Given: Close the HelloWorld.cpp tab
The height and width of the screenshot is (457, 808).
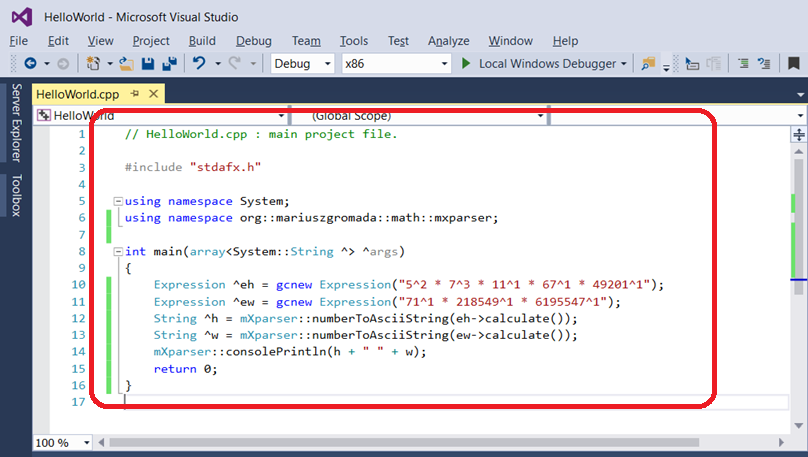Looking at the screenshot, I should [154, 94].
